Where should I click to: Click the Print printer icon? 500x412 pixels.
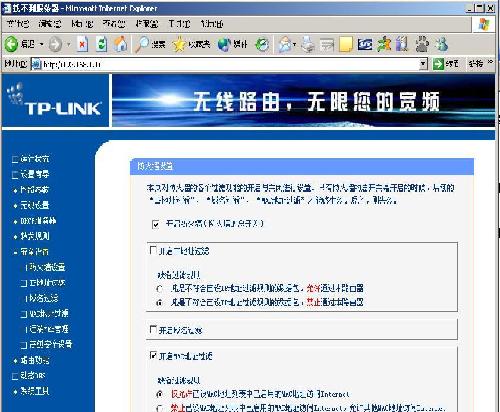pyautogui.click(x=308, y=44)
